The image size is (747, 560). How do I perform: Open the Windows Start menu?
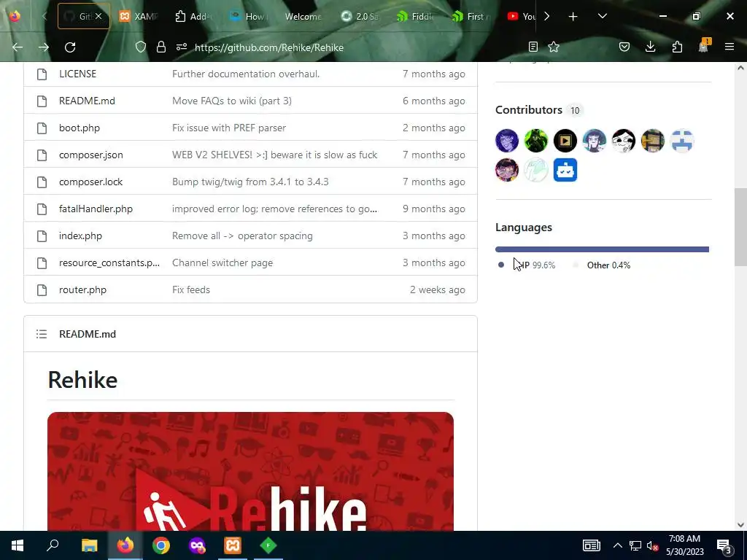(18, 545)
